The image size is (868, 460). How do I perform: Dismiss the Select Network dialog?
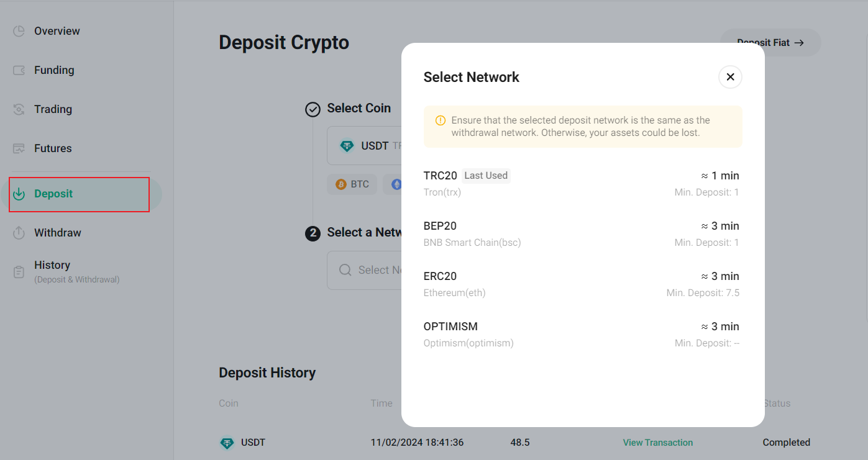tap(730, 76)
